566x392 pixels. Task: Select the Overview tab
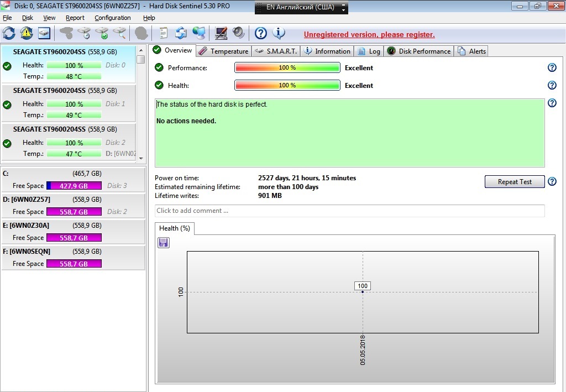[x=173, y=50]
